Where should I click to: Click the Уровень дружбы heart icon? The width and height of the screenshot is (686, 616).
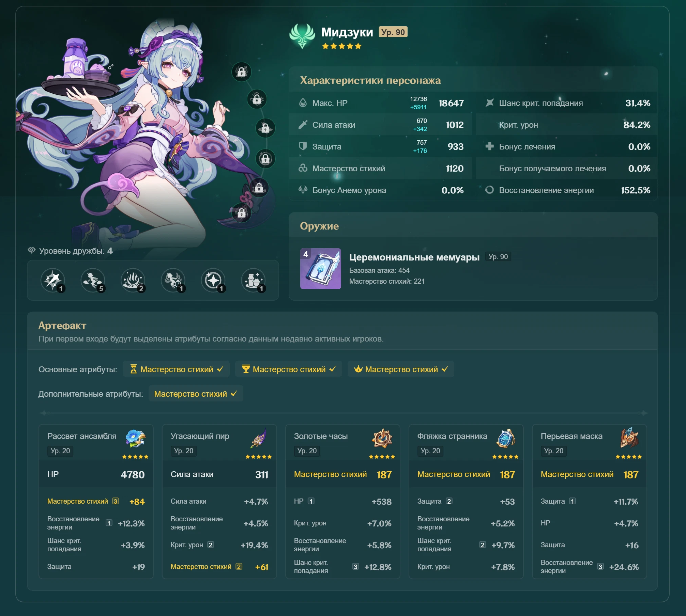[x=32, y=251]
